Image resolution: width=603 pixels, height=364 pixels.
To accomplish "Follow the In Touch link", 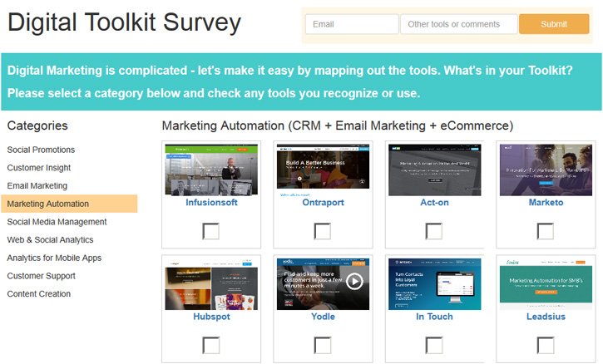I will (434, 317).
